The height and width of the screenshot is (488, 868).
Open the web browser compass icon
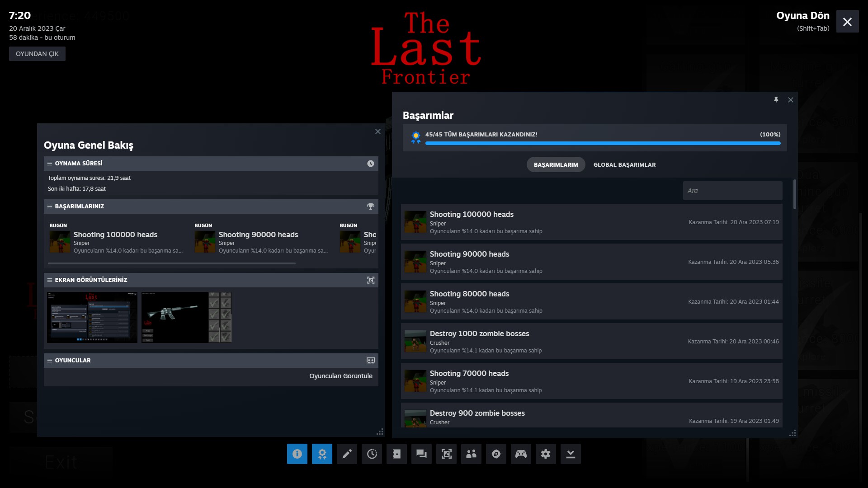click(496, 454)
